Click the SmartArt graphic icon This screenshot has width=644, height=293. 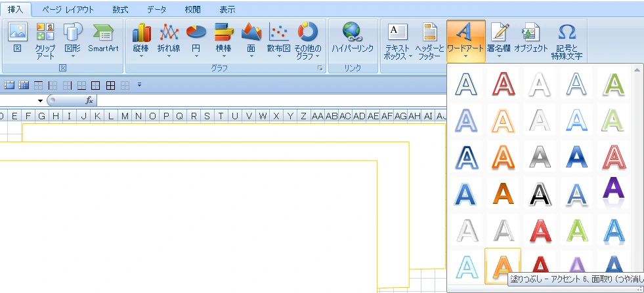pyautogui.click(x=103, y=38)
